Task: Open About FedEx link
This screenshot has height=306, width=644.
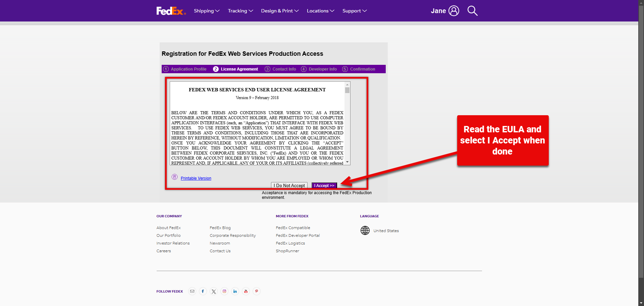Action: (x=168, y=228)
